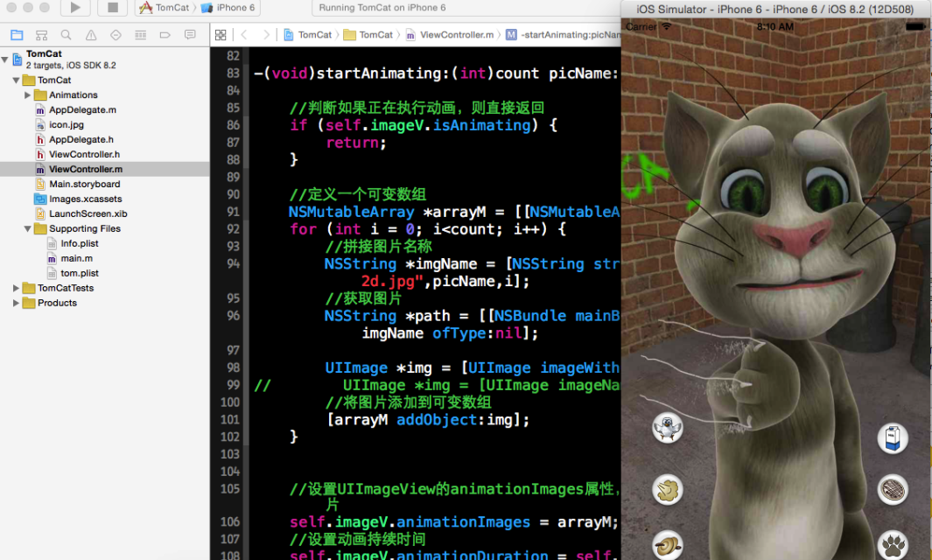Open icon.jpg in navigator

click(x=66, y=125)
